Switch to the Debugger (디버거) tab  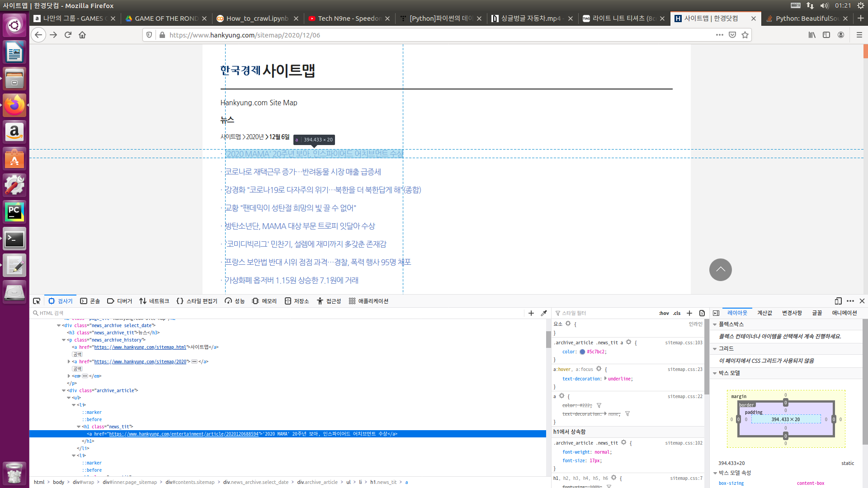[x=120, y=301]
